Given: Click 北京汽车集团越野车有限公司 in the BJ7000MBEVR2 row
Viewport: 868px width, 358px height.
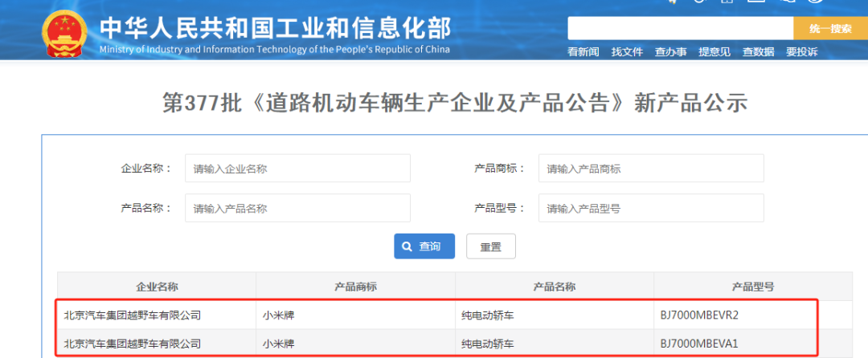Looking at the screenshot, I should coord(133,315).
